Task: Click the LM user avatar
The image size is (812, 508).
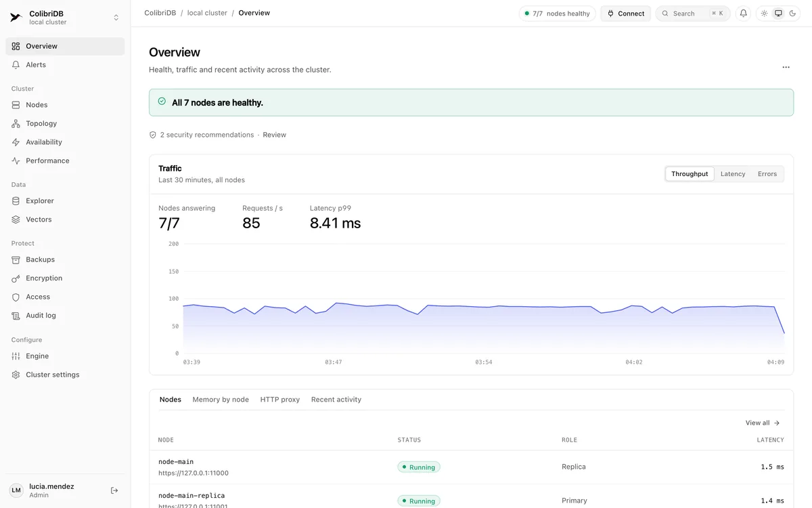Action: (x=16, y=490)
